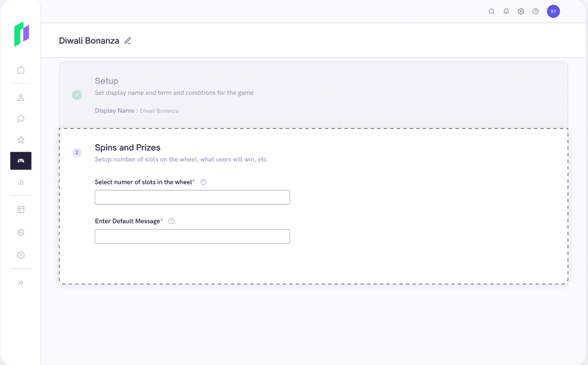Open the bar chart analytics icon
The height and width of the screenshot is (365, 588).
[21, 182]
